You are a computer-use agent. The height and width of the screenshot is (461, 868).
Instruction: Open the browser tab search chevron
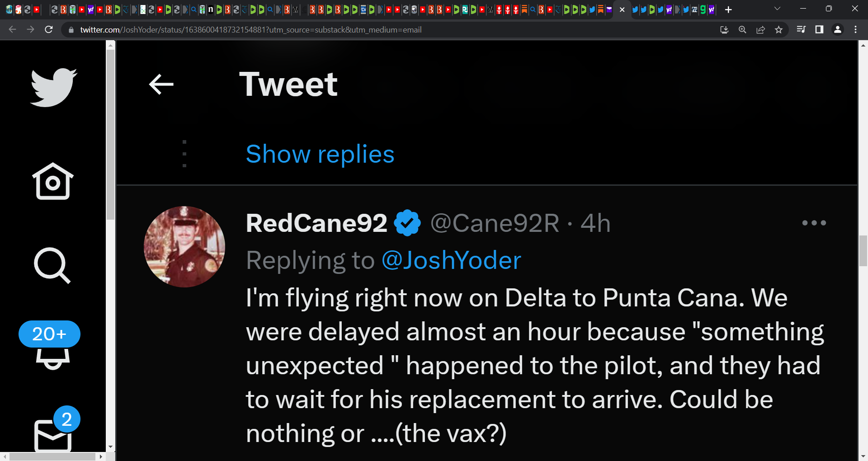pos(777,8)
